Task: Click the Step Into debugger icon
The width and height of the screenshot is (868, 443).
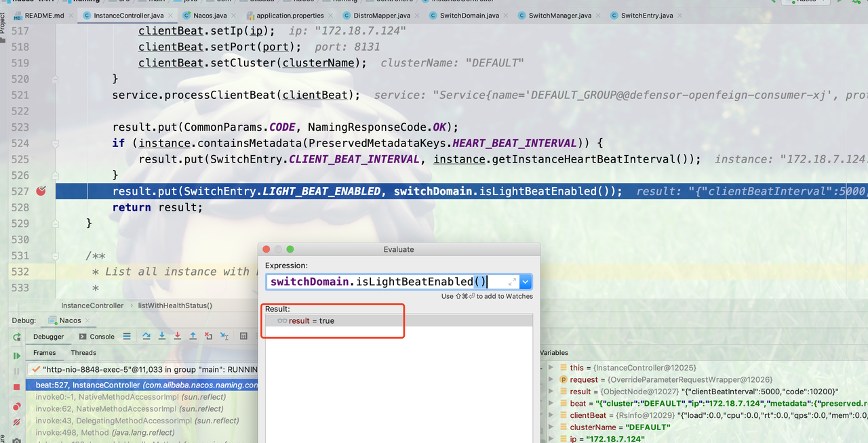Action: click(162, 337)
